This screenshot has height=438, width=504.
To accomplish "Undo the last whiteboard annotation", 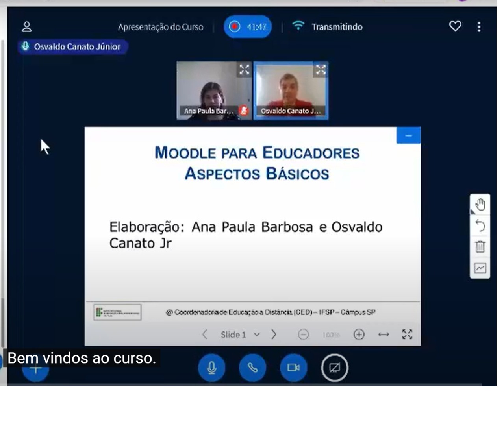I will click(x=480, y=225).
